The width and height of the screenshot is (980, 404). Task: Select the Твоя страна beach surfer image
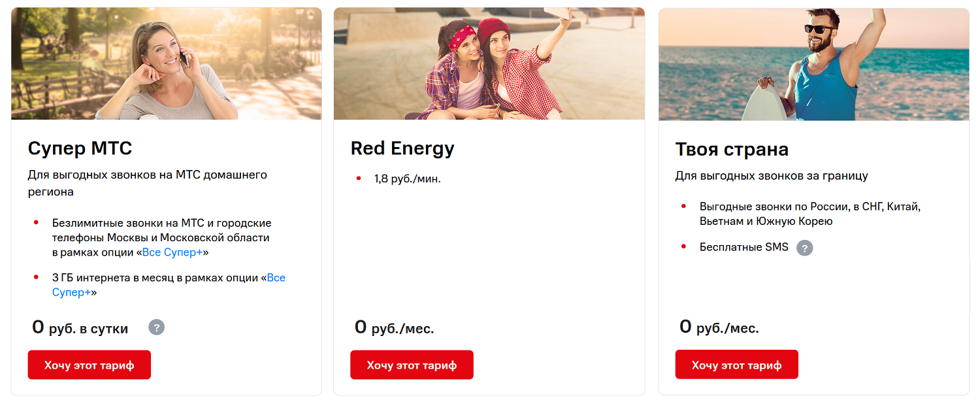pyautogui.click(x=813, y=64)
